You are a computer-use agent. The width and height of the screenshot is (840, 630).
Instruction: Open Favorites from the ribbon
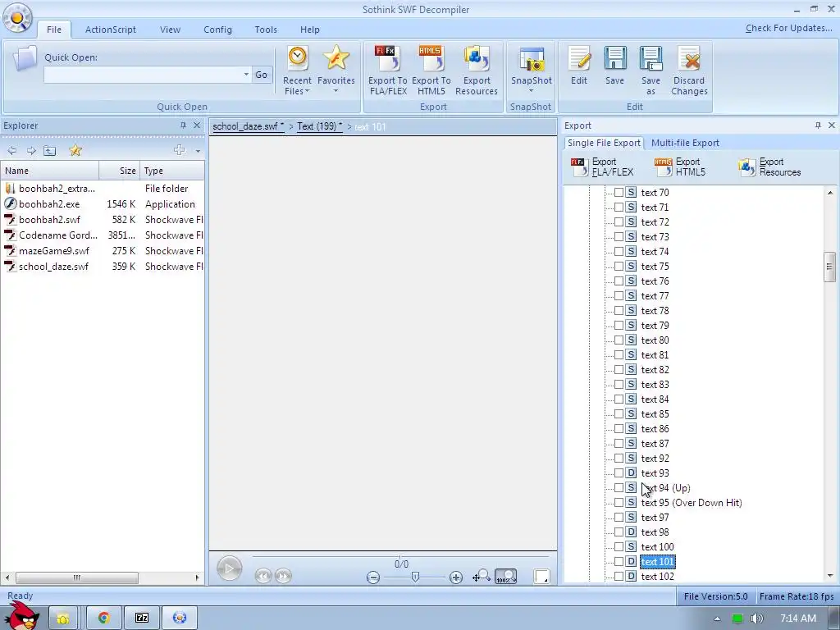[x=336, y=70]
